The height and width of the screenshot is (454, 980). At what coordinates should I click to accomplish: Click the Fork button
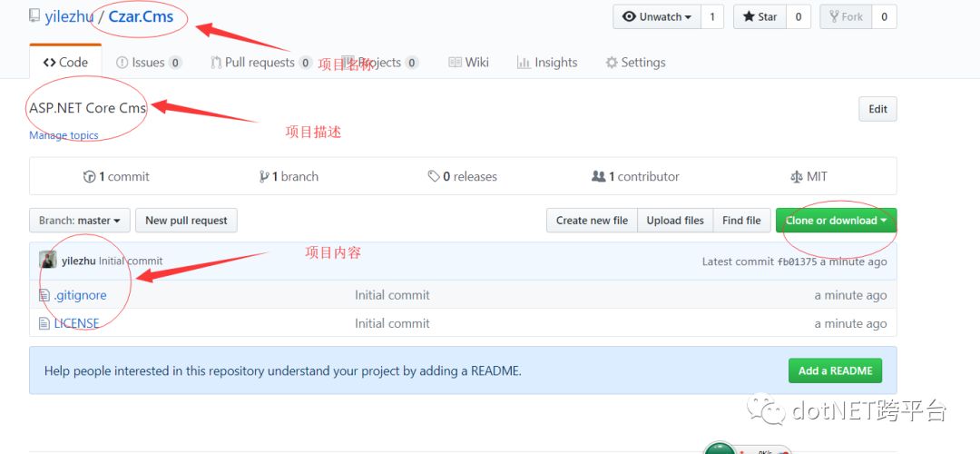[846, 17]
